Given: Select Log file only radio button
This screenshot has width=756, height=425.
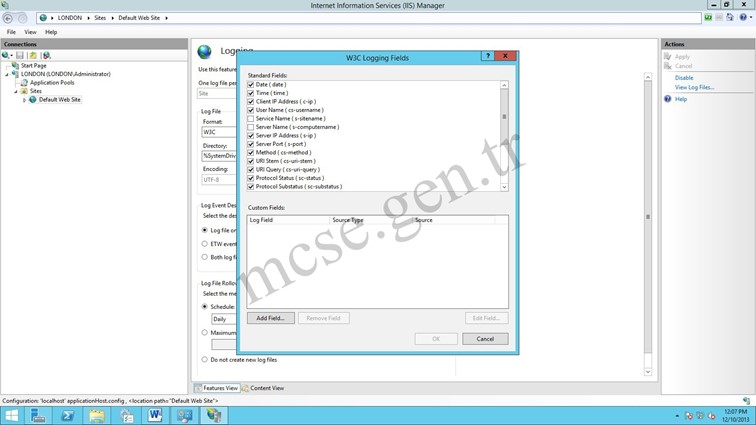Looking at the screenshot, I should coord(204,230).
